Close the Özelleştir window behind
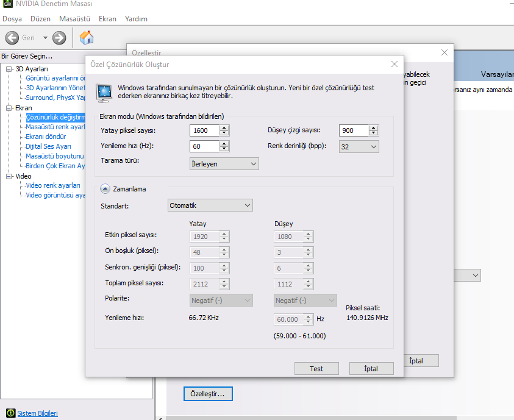Screen dimensions: 514x420 (x=444, y=52)
